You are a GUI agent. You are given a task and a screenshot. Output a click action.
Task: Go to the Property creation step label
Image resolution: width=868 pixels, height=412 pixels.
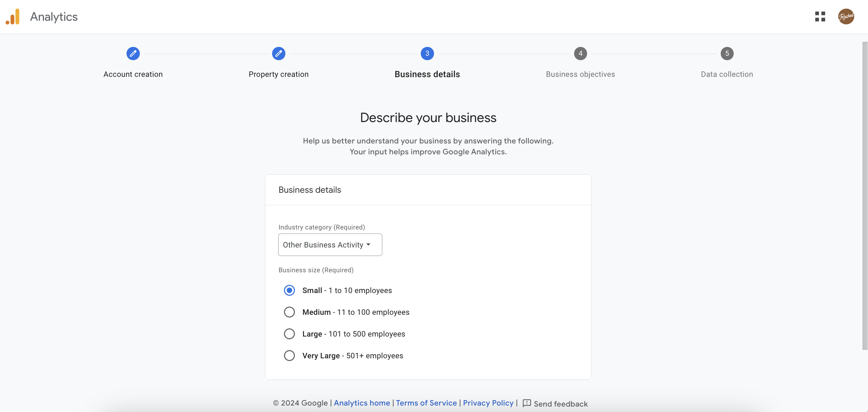pos(279,74)
